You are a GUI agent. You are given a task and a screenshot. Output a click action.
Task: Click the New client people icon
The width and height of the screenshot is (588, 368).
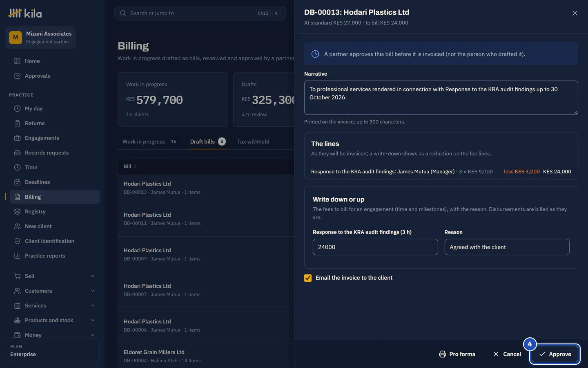pos(17,226)
